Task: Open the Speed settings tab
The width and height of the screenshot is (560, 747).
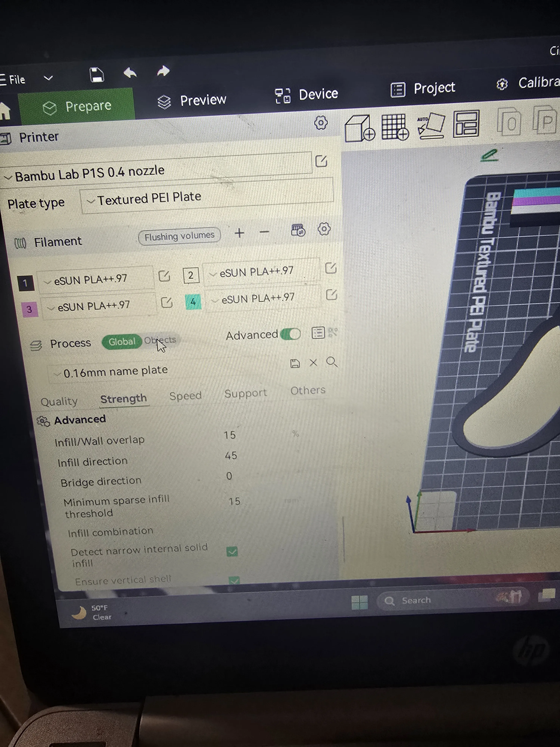Action: (x=185, y=396)
